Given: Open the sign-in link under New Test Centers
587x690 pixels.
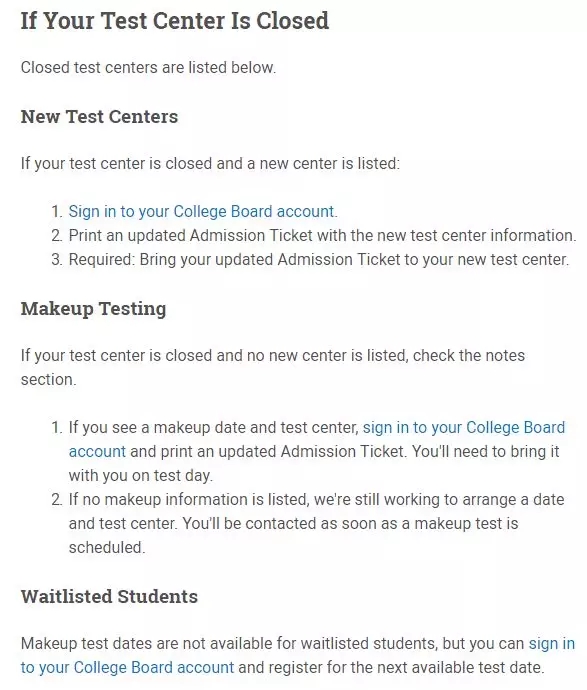Looking at the screenshot, I should tap(201, 212).
